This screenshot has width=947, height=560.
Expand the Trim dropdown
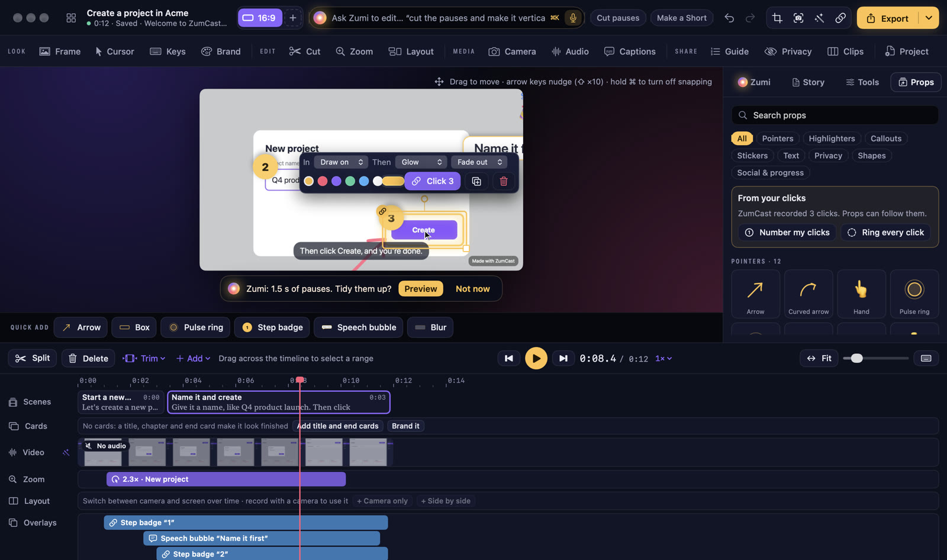click(x=144, y=358)
